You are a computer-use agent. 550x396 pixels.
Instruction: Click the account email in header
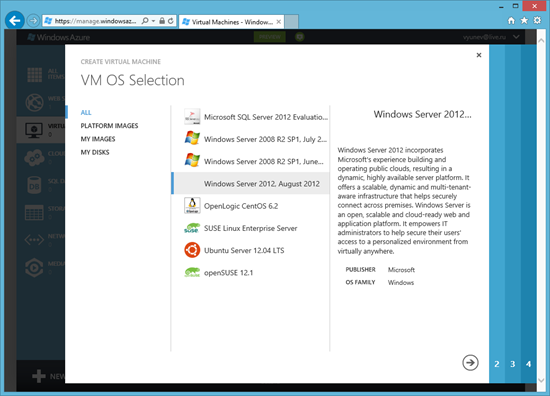point(484,37)
